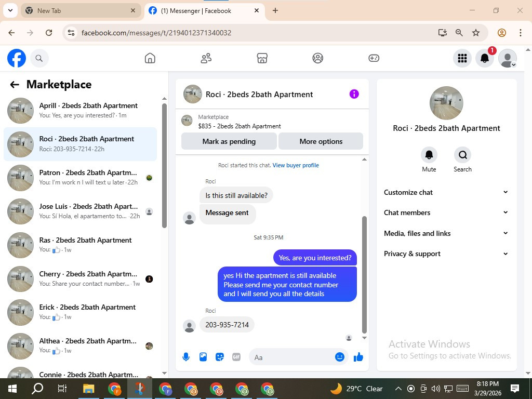Viewport: 532px width, 399px height.
Task: Go back in browser history
Action: coord(11,33)
